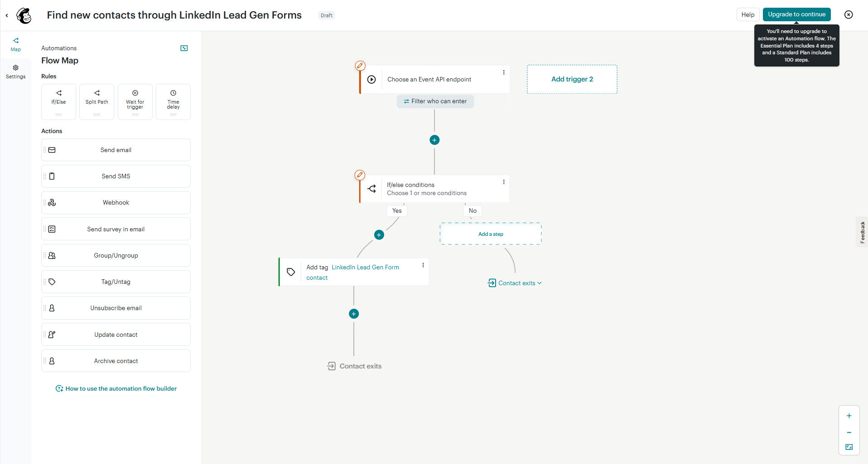The width and height of the screenshot is (868, 464).
Task: Select the Yes branch label
Action: [x=397, y=210]
